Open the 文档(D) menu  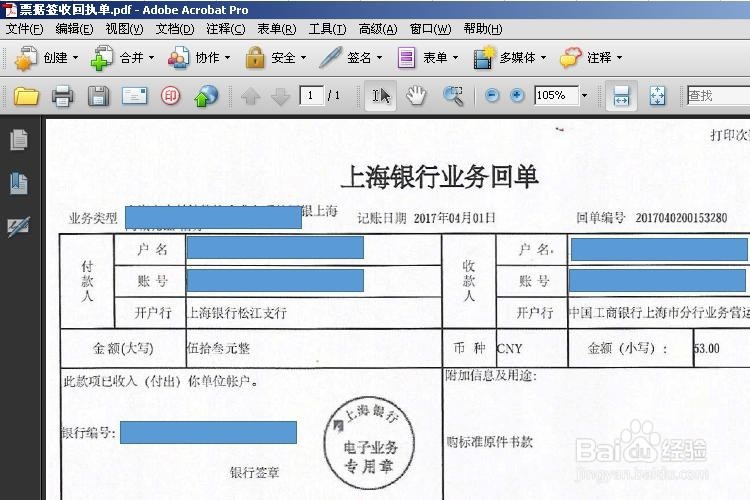pos(175,29)
